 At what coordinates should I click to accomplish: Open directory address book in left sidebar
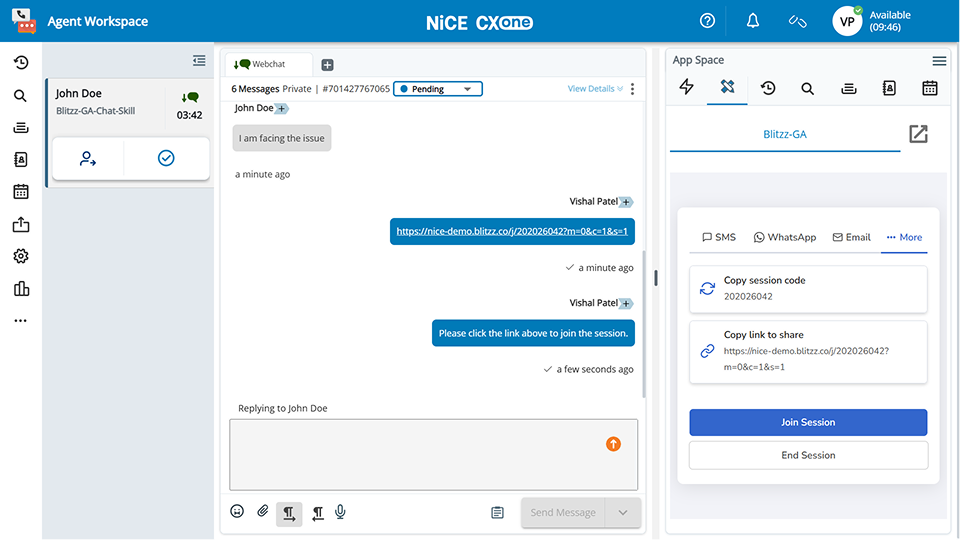(21, 160)
